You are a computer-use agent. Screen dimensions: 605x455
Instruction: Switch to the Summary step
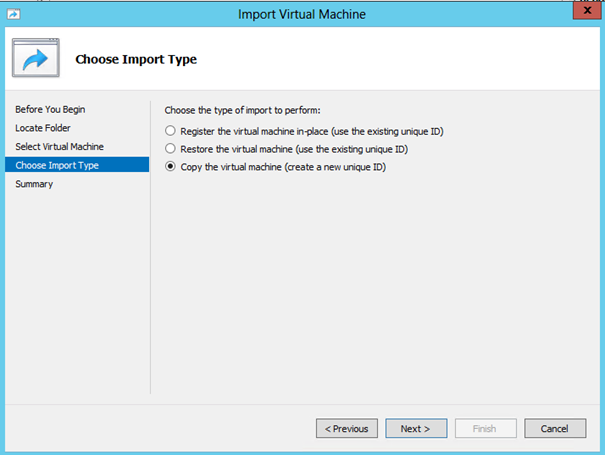[34, 184]
